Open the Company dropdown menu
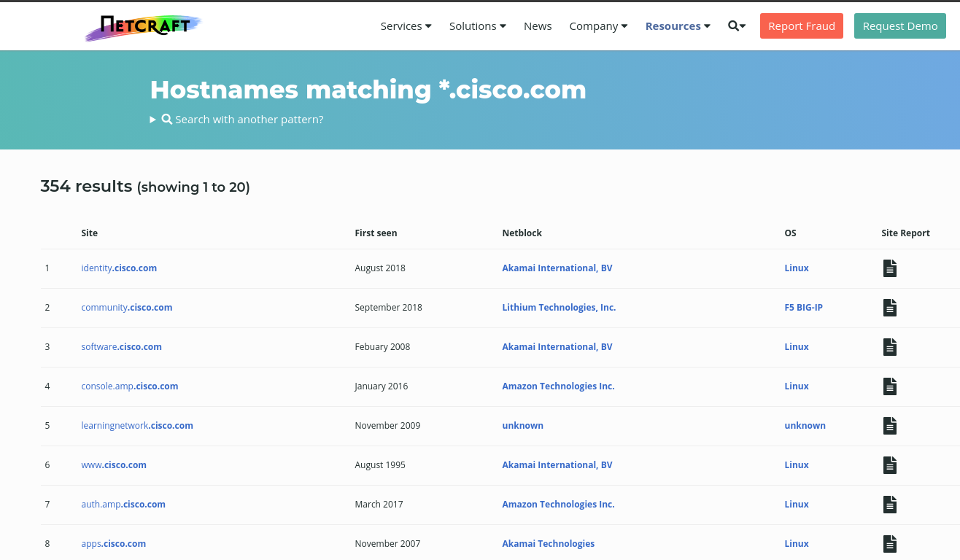The width and height of the screenshot is (960, 560). pyautogui.click(x=598, y=26)
